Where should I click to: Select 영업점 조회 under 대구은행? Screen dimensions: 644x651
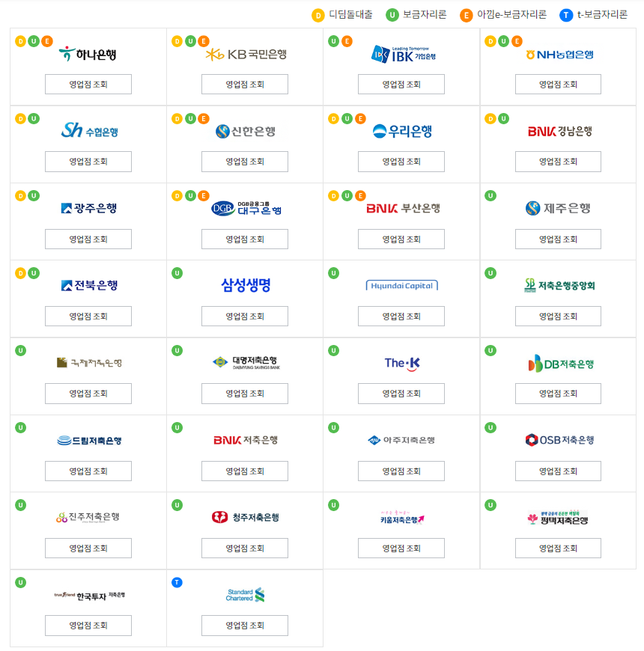(x=245, y=239)
